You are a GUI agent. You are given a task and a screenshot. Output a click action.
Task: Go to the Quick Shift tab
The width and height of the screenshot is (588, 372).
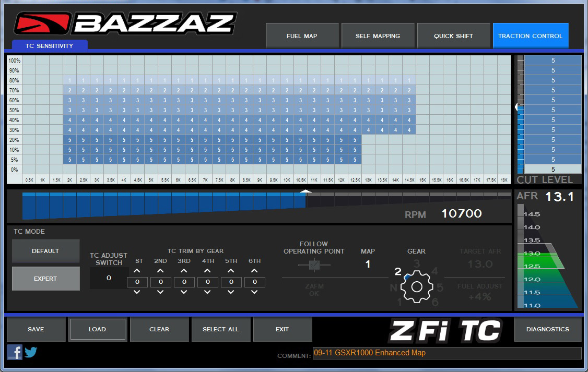pyautogui.click(x=453, y=36)
